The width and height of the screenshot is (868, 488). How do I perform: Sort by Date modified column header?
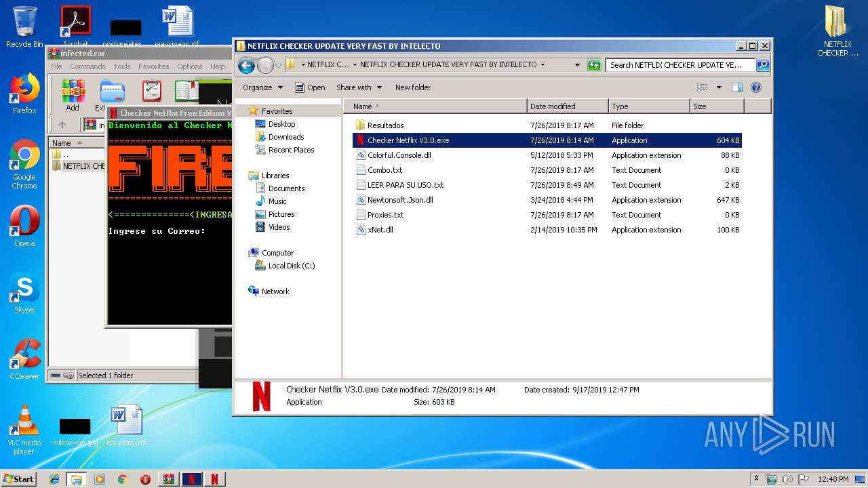point(568,106)
